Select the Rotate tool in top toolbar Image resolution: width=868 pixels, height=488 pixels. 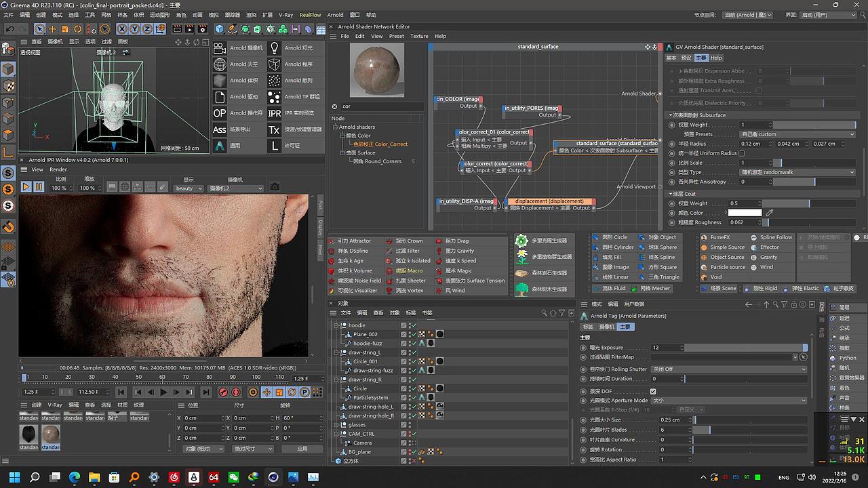tap(78, 29)
